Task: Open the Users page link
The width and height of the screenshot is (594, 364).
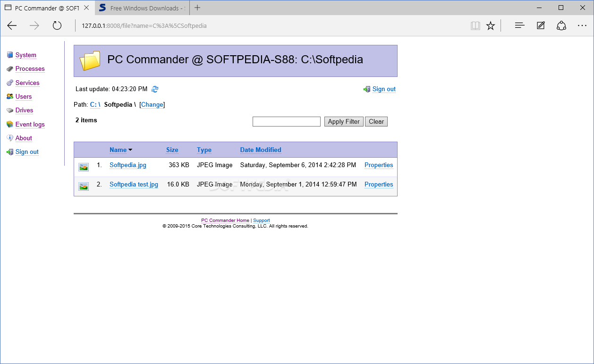Action: [24, 96]
